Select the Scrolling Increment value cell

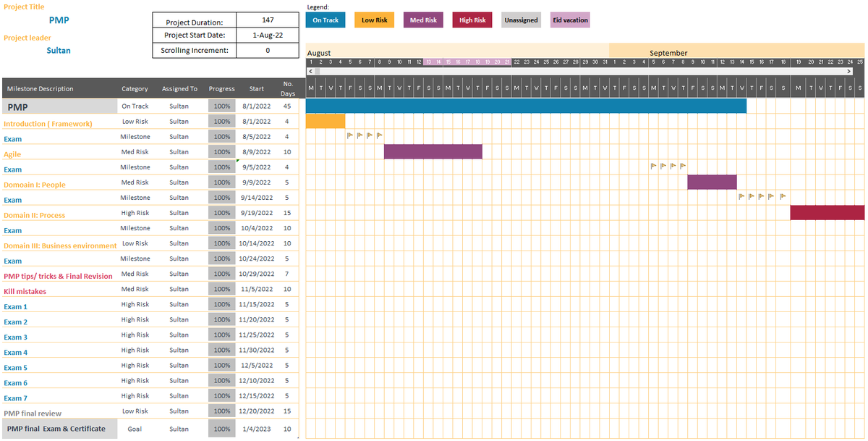tap(268, 51)
